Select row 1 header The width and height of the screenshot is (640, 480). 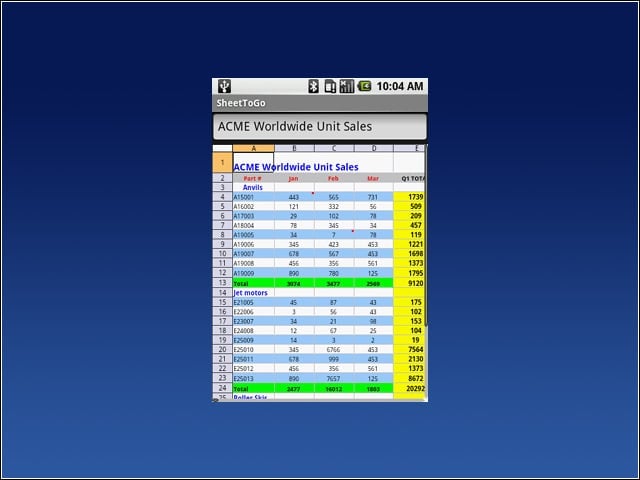coord(222,162)
